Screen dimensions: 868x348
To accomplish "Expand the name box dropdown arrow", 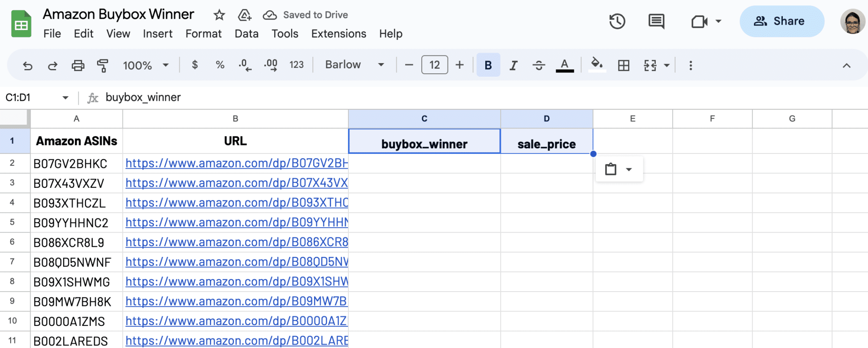I will click(x=65, y=97).
